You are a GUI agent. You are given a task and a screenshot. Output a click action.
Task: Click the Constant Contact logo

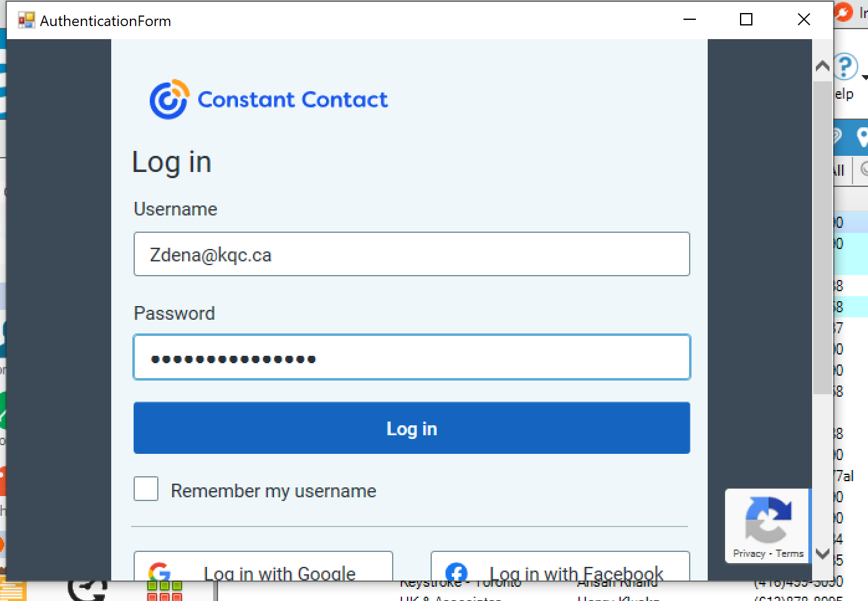[x=268, y=99]
